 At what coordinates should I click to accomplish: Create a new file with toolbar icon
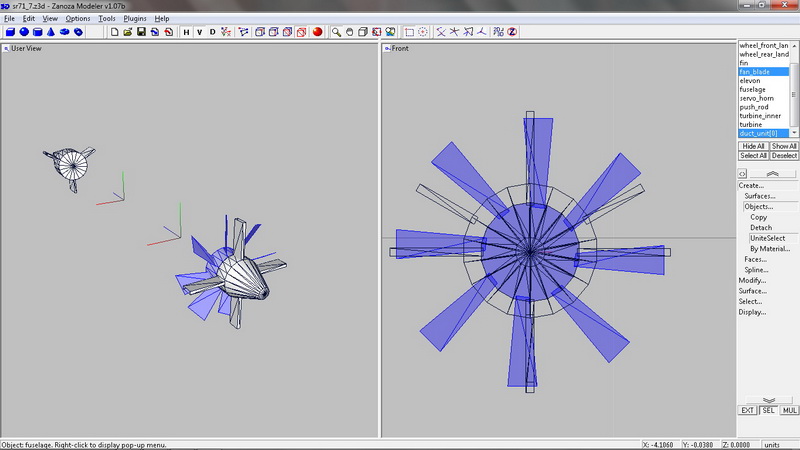(x=115, y=32)
